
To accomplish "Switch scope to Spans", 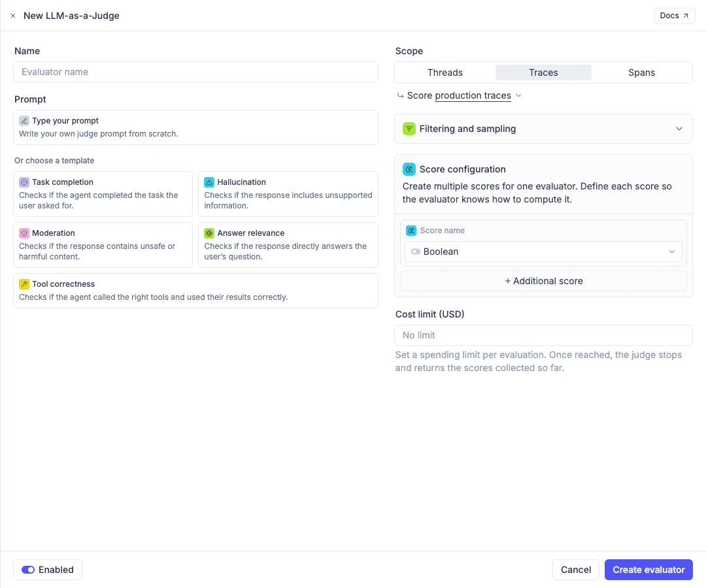I will [x=642, y=73].
